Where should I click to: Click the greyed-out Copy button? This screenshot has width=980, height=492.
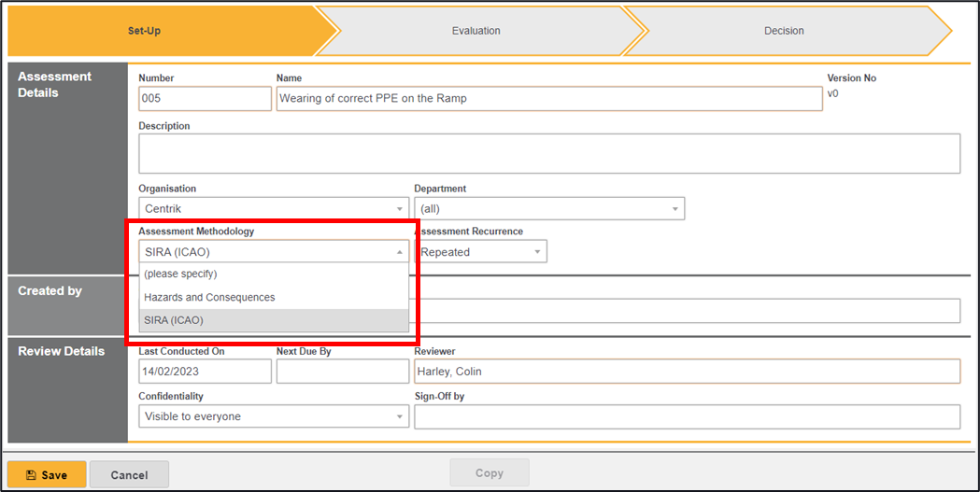489,473
